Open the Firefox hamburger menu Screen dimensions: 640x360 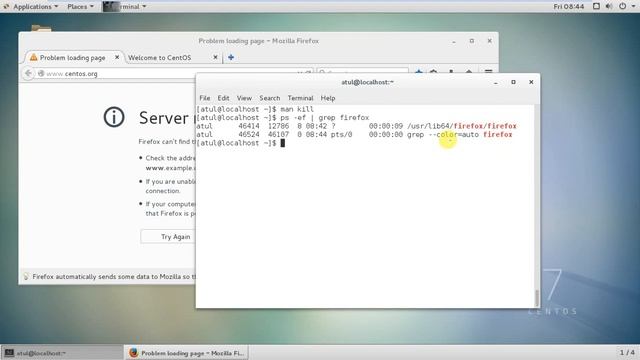click(488, 71)
